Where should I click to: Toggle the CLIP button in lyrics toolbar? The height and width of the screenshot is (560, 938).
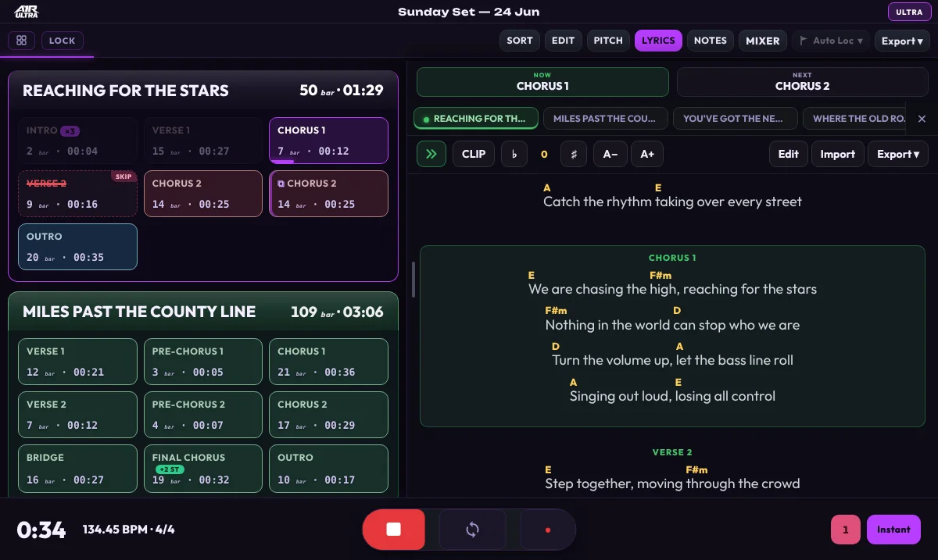pos(474,154)
